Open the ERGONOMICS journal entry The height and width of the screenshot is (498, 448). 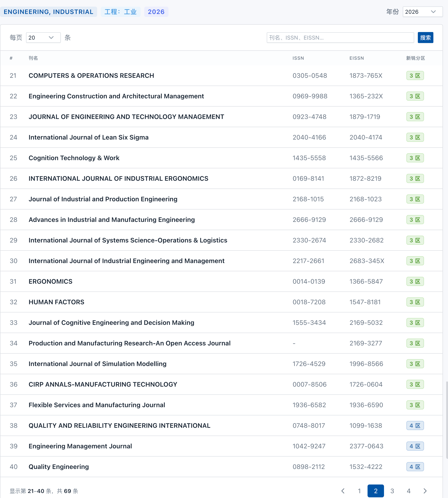point(51,282)
